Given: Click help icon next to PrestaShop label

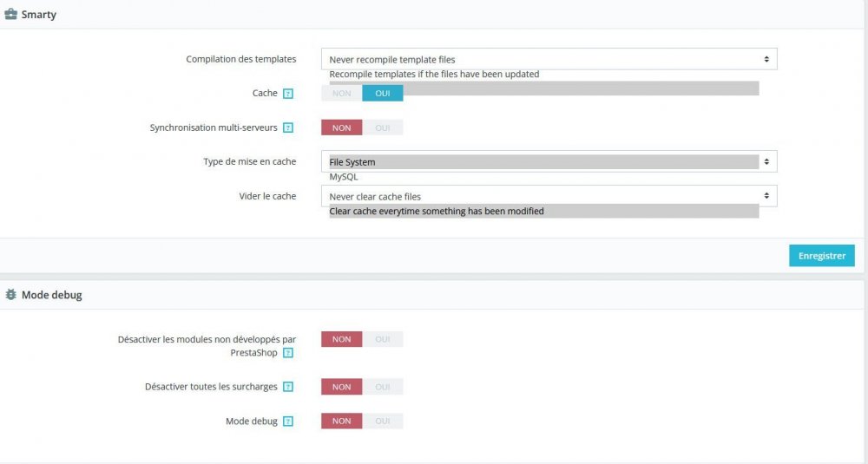Looking at the screenshot, I should point(288,353).
